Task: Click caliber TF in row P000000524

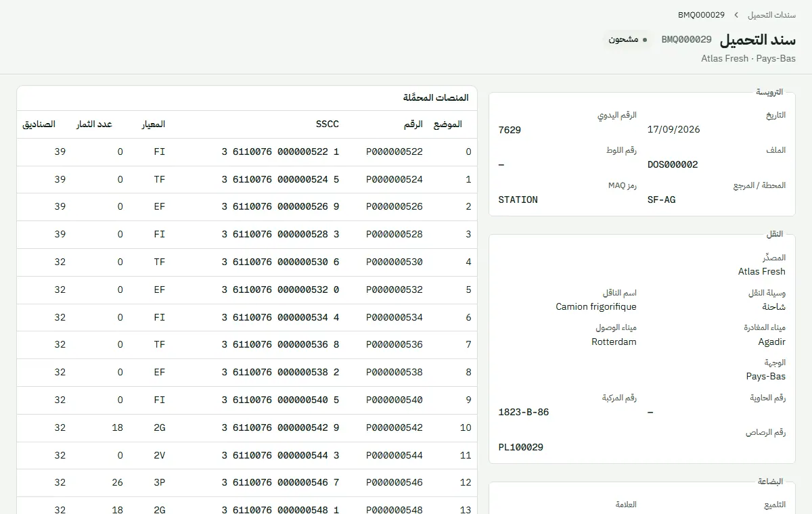Action: pyautogui.click(x=159, y=180)
